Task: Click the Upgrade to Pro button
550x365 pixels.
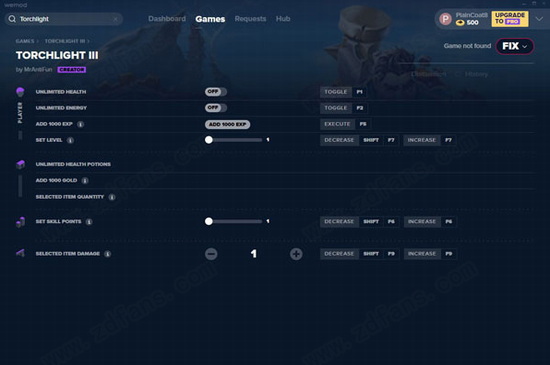Action: [x=510, y=19]
